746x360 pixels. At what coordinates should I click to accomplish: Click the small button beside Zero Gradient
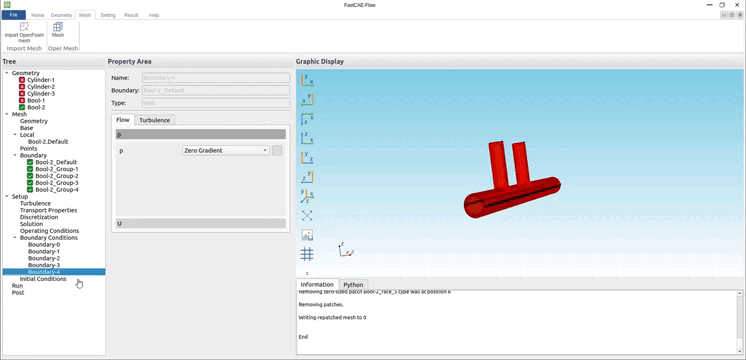[277, 151]
